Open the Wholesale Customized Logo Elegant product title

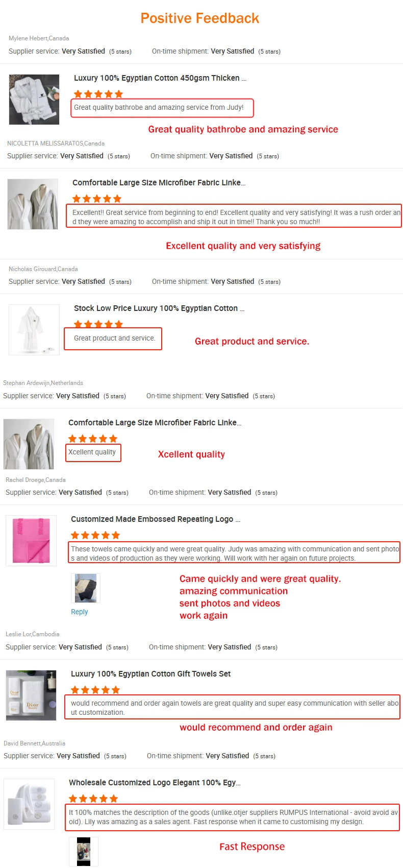pyautogui.click(x=155, y=783)
